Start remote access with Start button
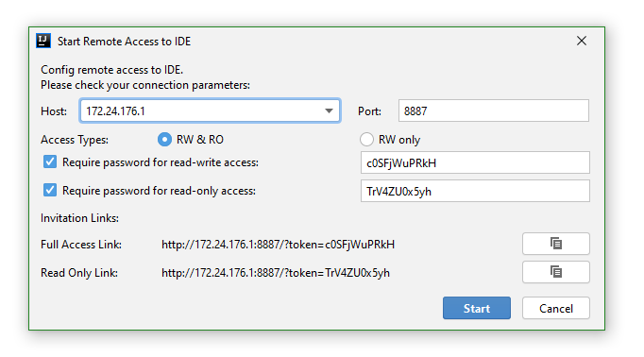Screen dimensions: 644x357 coord(477,308)
